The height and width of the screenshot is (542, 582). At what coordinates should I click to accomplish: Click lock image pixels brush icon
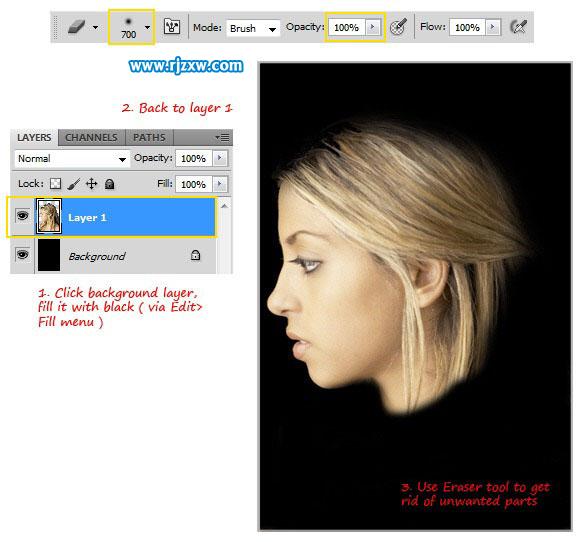(74, 184)
